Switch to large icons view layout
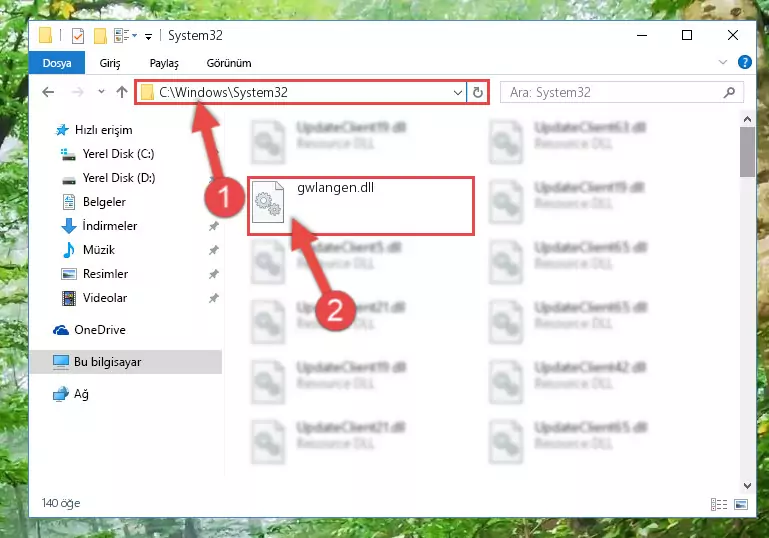The image size is (769, 538). (741, 504)
